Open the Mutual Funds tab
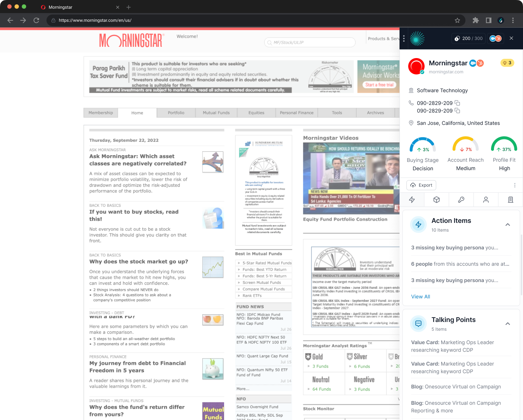This screenshot has width=523, height=420. tap(216, 113)
